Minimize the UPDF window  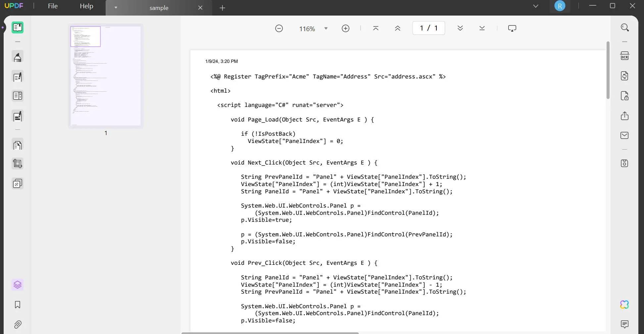593,6
